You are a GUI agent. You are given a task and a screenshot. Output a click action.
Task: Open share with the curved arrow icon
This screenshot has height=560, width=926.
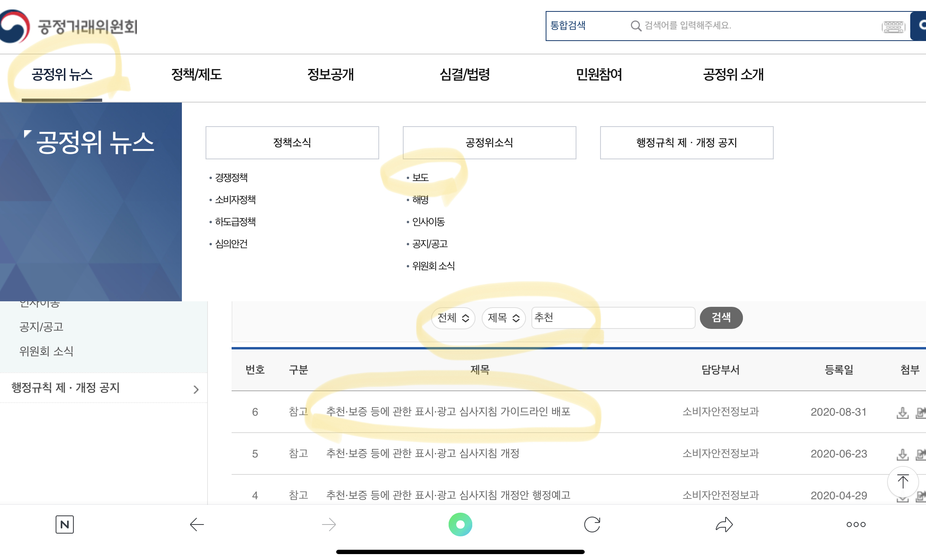click(724, 525)
